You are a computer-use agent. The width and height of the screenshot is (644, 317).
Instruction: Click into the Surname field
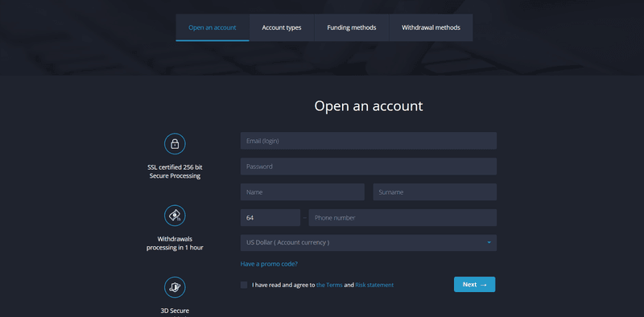coord(435,192)
